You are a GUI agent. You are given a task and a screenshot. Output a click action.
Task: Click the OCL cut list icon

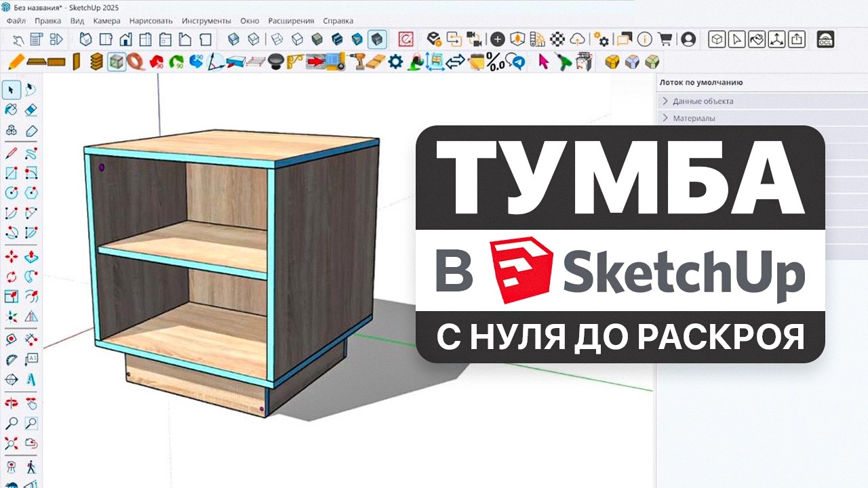(x=825, y=39)
